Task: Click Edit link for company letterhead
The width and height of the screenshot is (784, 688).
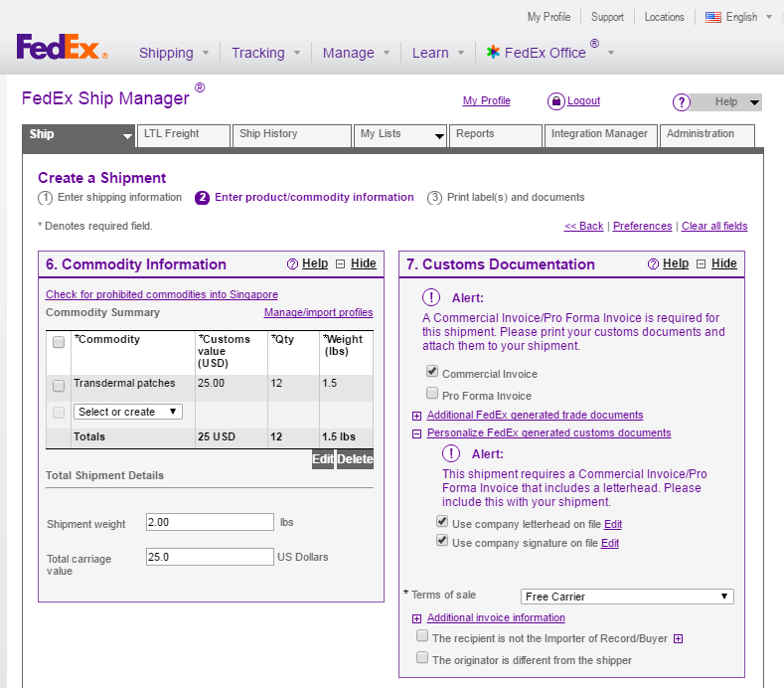Action: click(613, 524)
